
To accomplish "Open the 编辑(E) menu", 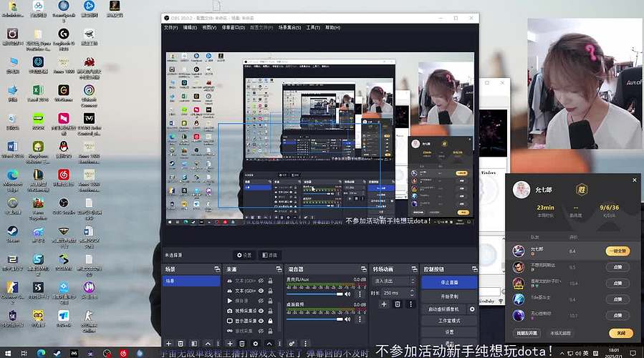I will click(190, 27).
